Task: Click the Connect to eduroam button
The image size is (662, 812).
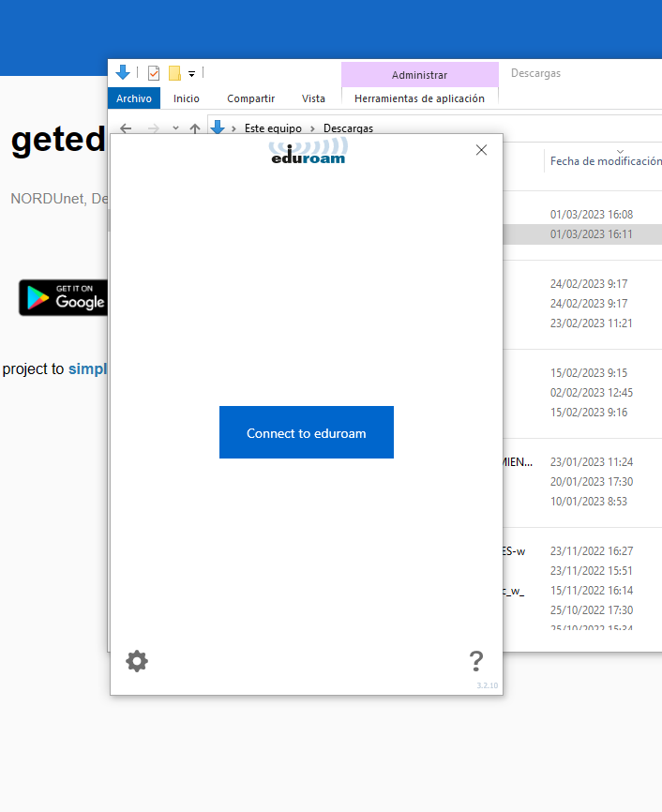Action: pyautogui.click(x=306, y=432)
